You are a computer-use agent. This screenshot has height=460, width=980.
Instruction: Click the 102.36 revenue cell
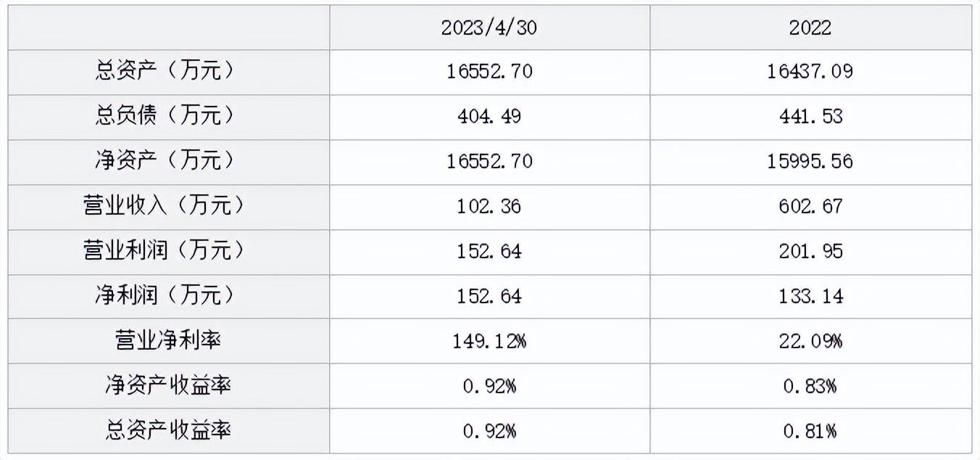490,205
